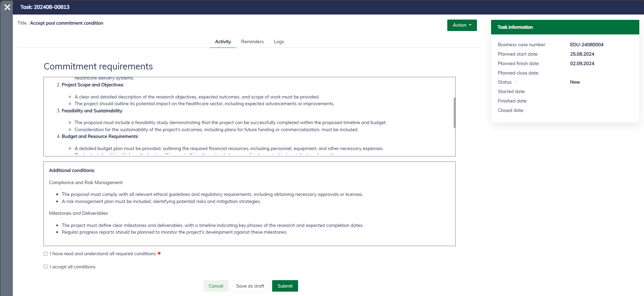Open the Reminders tab
Viewport: 644px width, 296px height.
pos(252,42)
